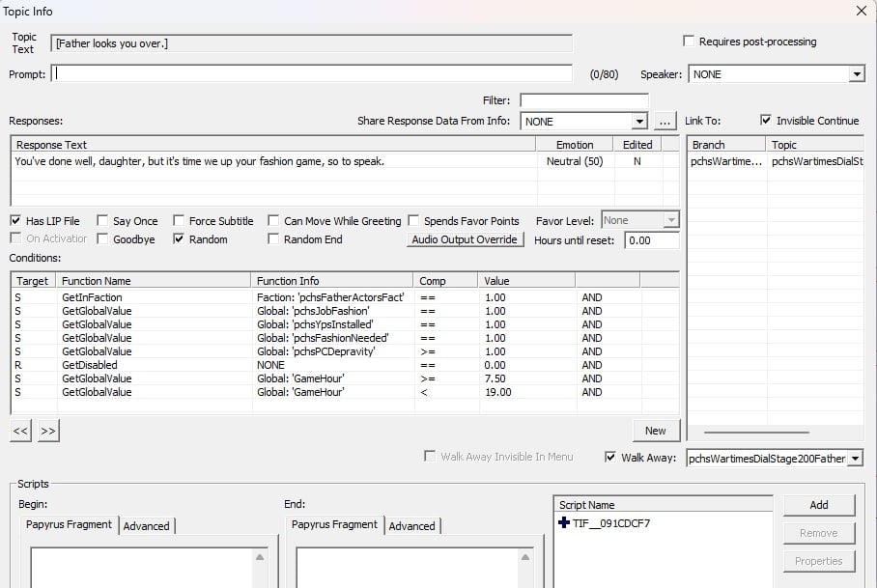The width and height of the screenshot is (877, 588).
Task: Open the ellipsis button for shared response info
Action: [665, 122]
